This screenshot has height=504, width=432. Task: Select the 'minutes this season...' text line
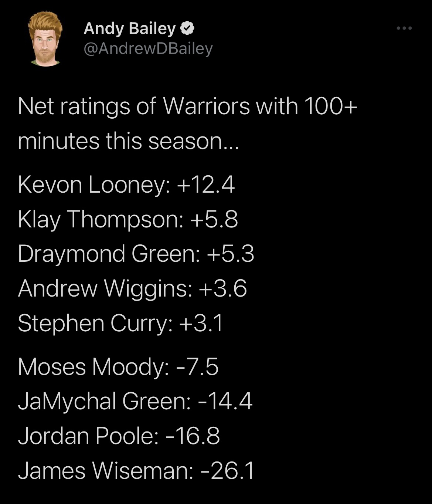[x=128, y=141]
